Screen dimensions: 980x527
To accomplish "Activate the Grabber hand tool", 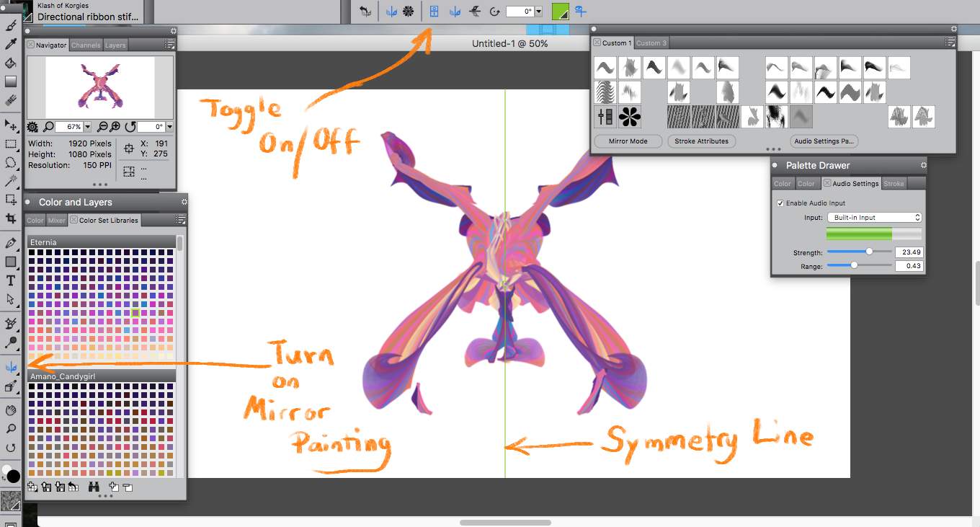I will coord(11,410).
